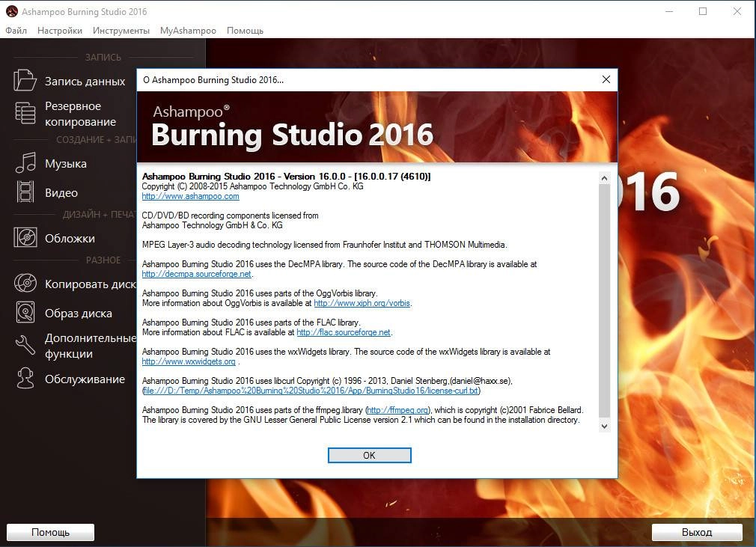Viewport: 756px width, 547px height.
Task: Open the decmpa.sourceforge.net link
Action: (x=197, y=274)
